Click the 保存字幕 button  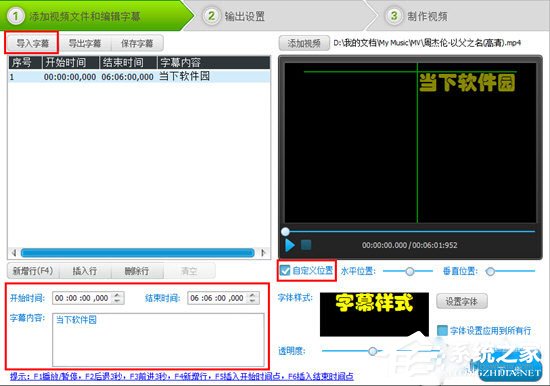tap(137, 44)
